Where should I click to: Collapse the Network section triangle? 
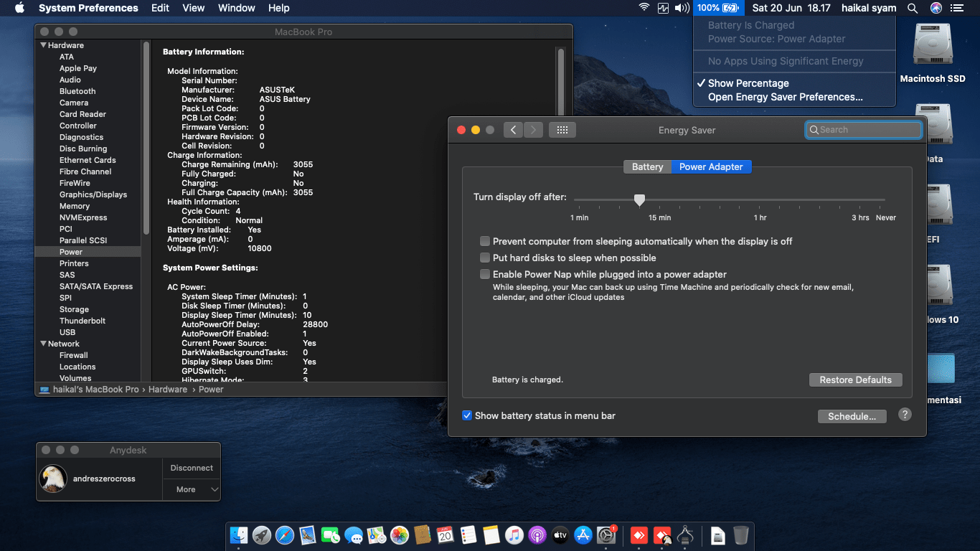point(43,344)
